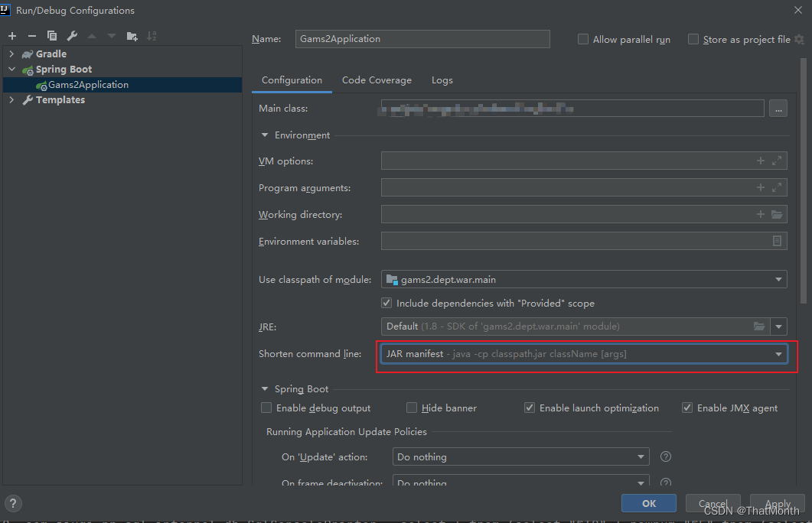
Task: Copy the selected configuration
Action: pos(52,36)
